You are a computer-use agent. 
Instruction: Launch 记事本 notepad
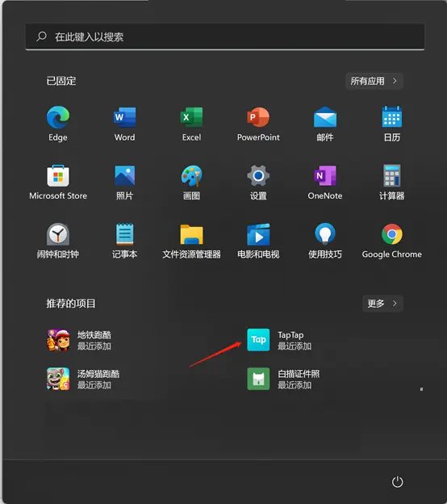(124, 241)
